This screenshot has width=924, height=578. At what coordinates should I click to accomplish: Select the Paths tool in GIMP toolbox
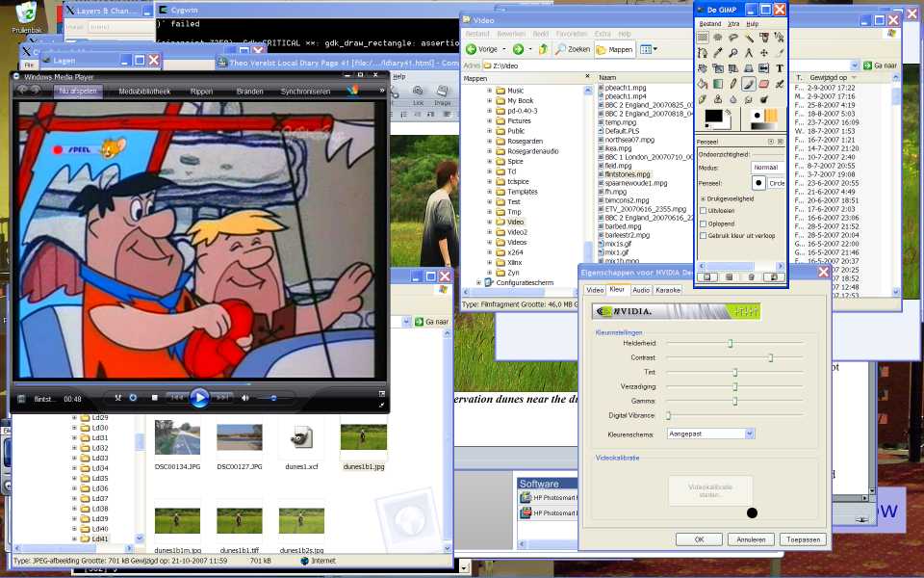(x=703, y=53)
